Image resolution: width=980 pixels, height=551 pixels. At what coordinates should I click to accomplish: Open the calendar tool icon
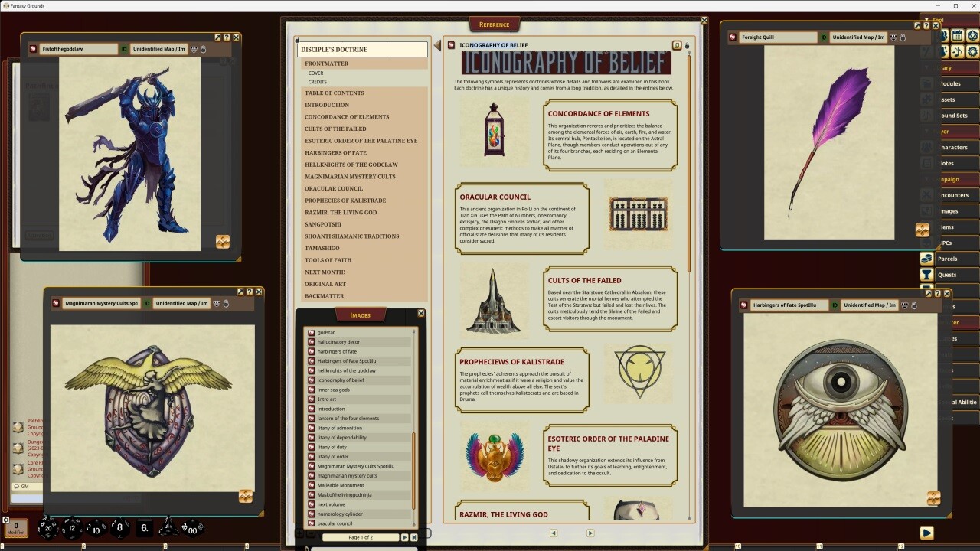coord(958,35)
